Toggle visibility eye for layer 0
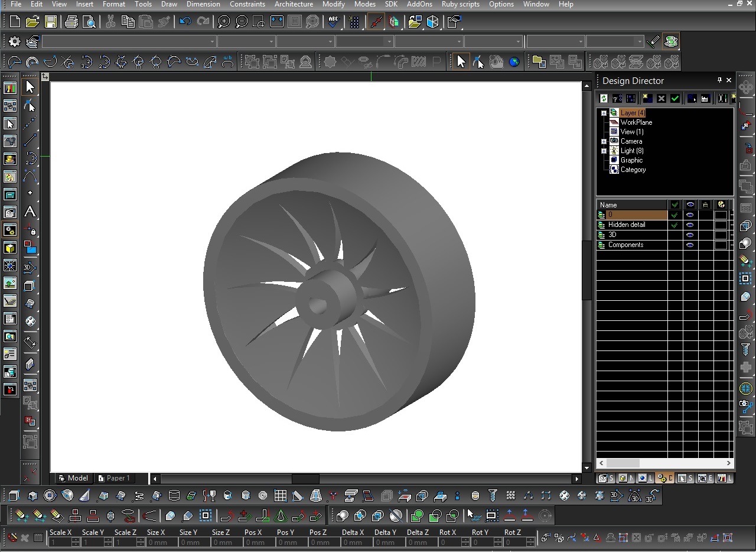 [x=690, y=215]
